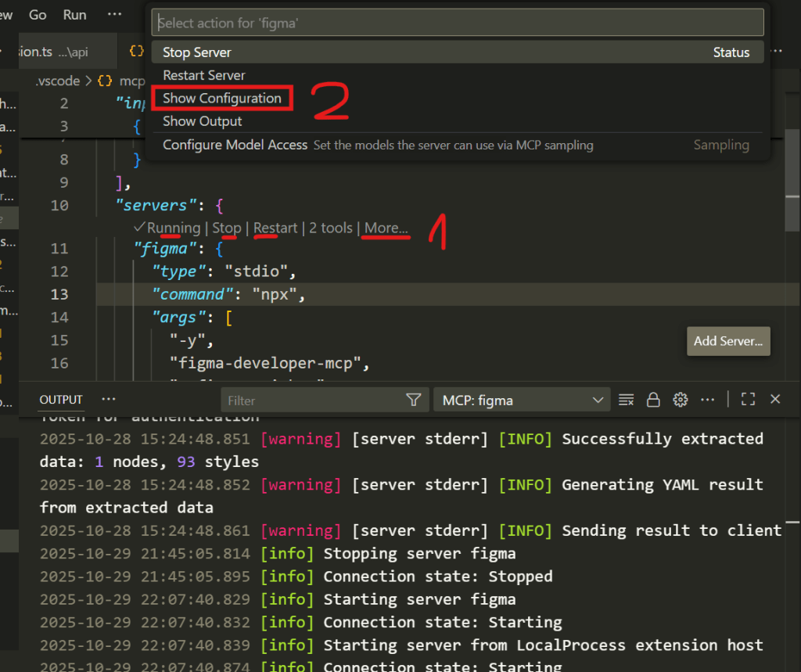
Task: Clear the MCP output log
Action: (x=626, y=399)
